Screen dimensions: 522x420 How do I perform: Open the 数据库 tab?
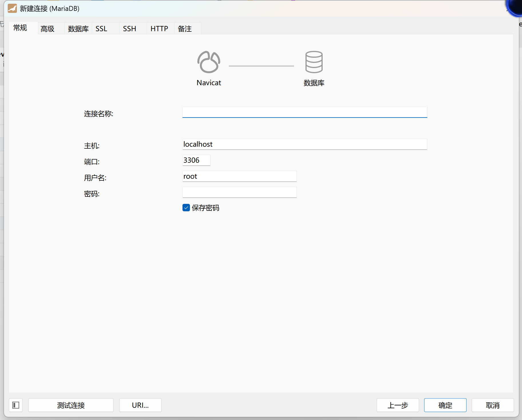pos(78,28)
